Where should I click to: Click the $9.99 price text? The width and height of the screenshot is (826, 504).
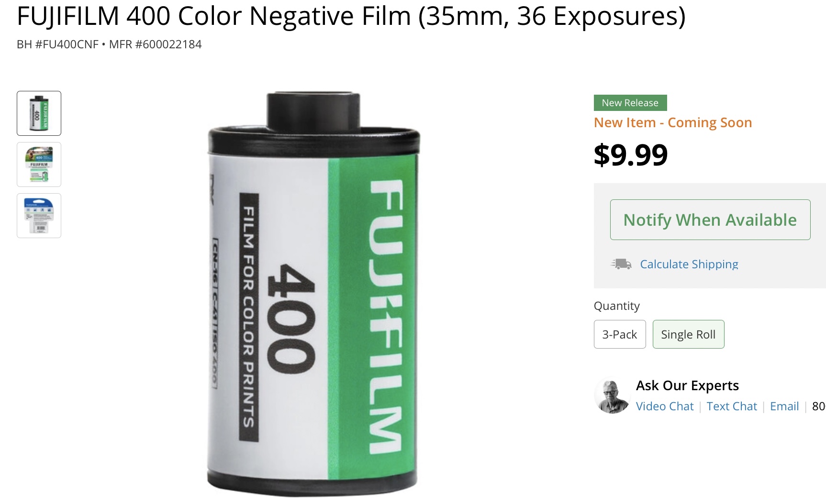pos(631,154)
